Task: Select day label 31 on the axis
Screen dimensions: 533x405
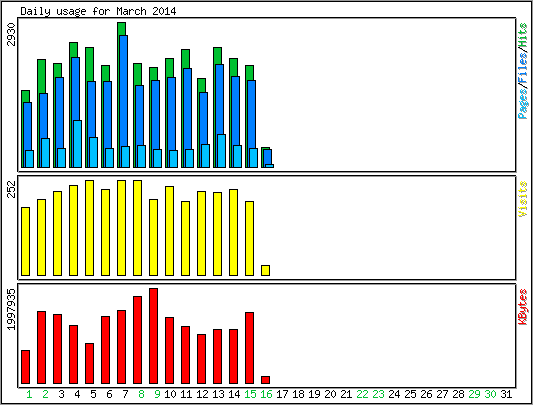Action: 506,394
